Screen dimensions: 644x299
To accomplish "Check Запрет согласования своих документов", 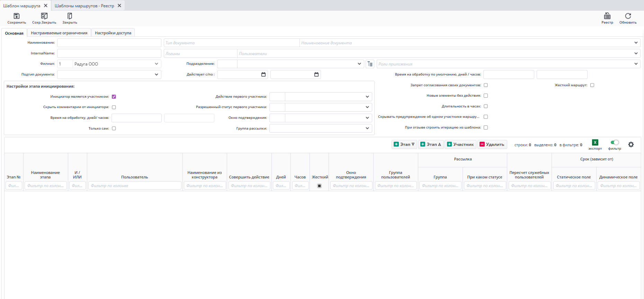I will click(x=486, y=85).
